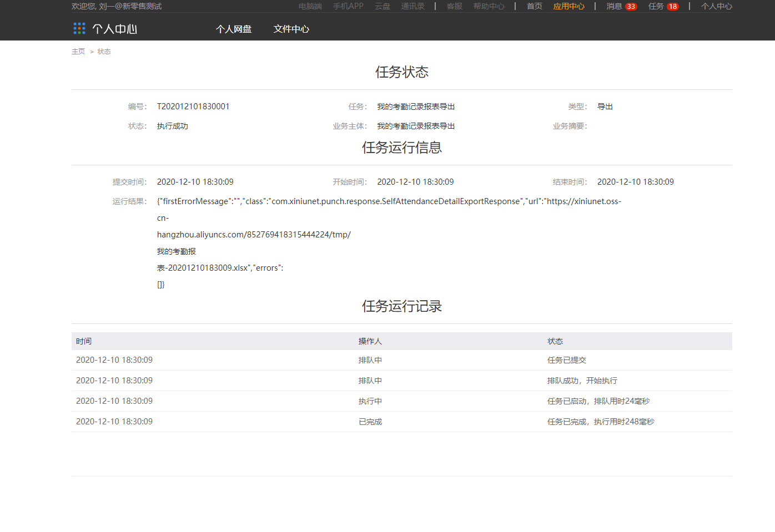Click the 任务已启动，排队用时24毫秒 row status
Image resolution: width=775 pixels, height=532 pixels.
[x=598, y=401]
